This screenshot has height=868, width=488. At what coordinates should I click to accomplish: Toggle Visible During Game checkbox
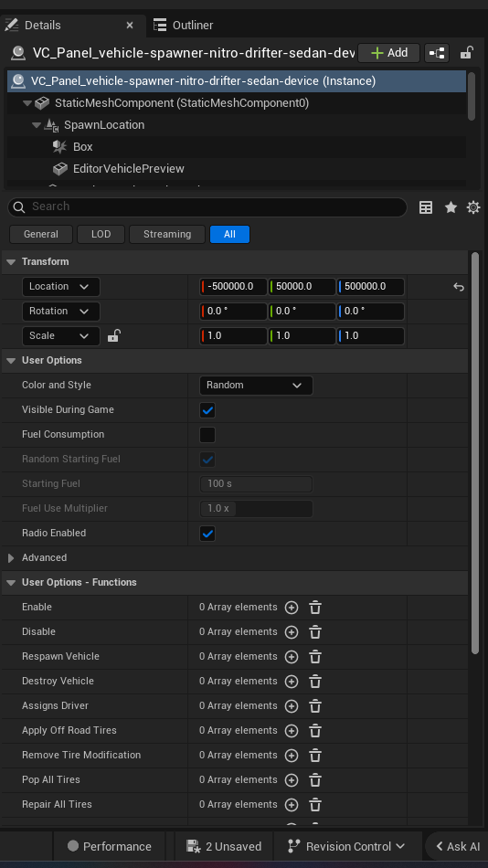click(x=207, y=410)
